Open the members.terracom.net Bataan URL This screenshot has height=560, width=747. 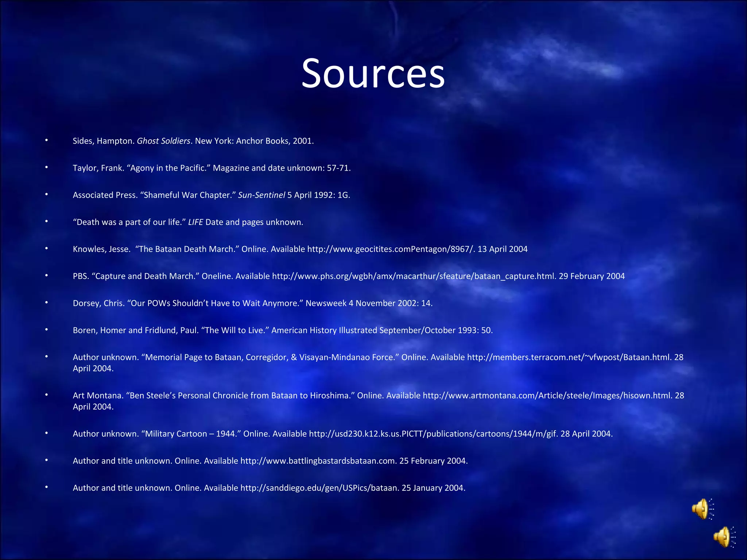569,357
